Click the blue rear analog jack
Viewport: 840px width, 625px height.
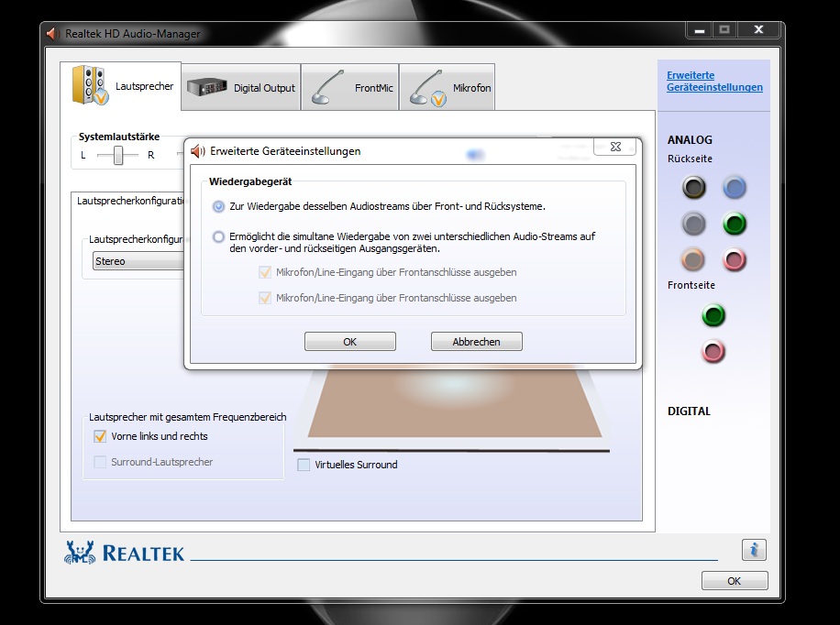735,188
